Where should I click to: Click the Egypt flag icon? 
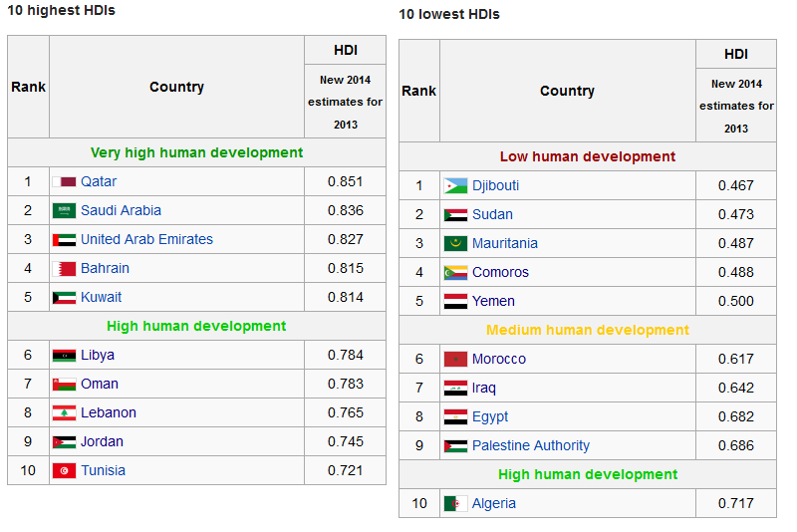tap(455, 417)
